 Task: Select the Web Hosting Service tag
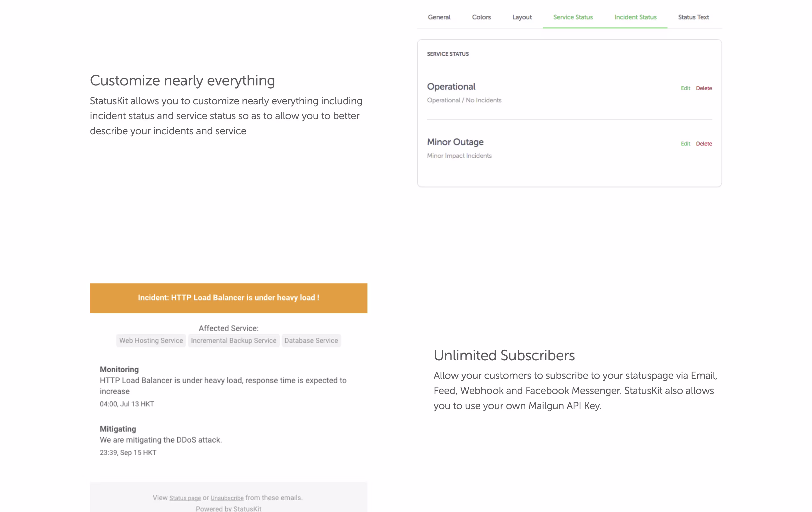click(x=151, y=341)
